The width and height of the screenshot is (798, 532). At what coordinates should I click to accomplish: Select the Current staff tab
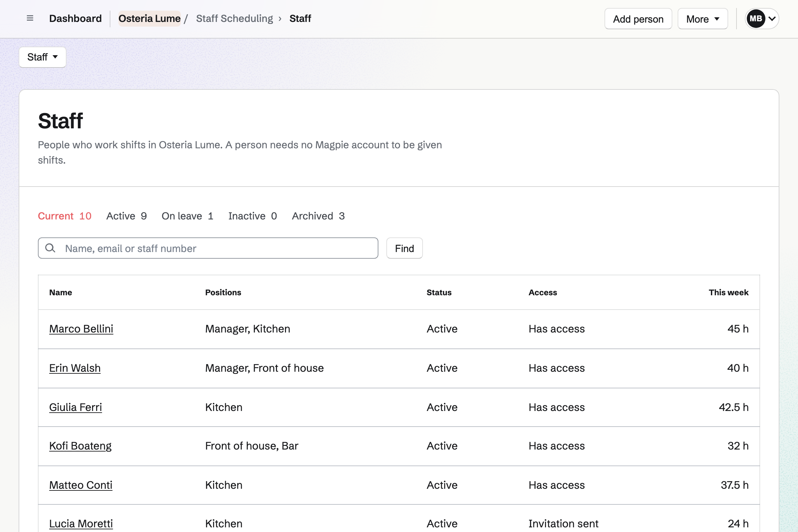65,216
